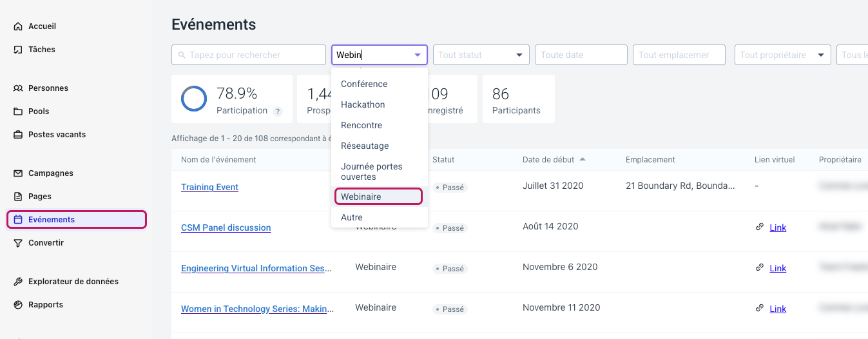Click the calendar icon beside Evénements
The height and width of the screenshot is (339, 868).
[x=18, y=220]
